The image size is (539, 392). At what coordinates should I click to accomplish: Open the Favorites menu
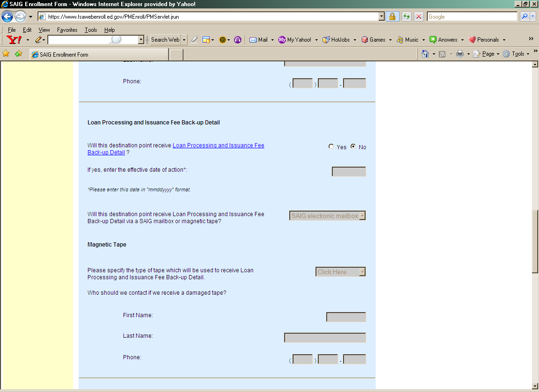pos(67,30)
